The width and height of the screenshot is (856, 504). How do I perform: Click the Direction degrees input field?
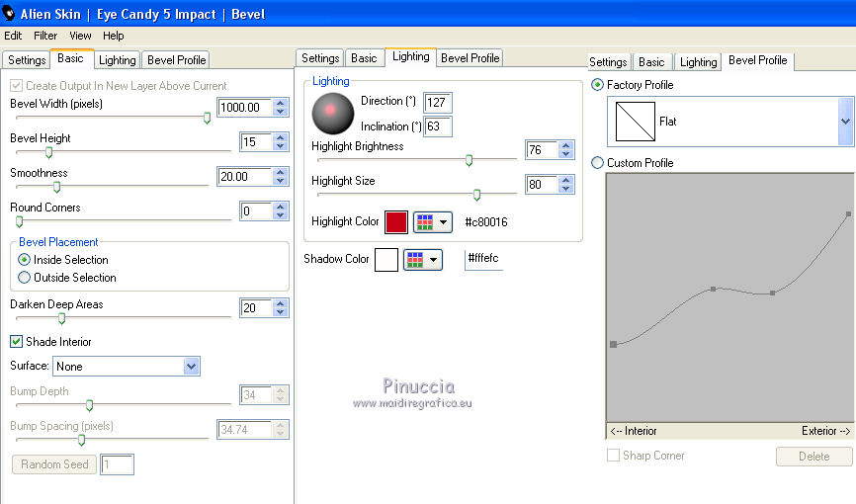click(x=438, y=103)
